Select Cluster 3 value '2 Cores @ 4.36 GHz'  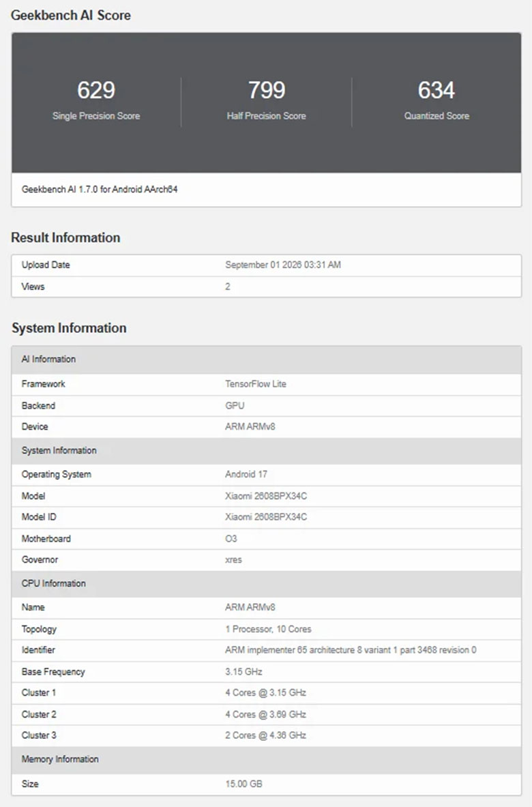click(265, 735)
